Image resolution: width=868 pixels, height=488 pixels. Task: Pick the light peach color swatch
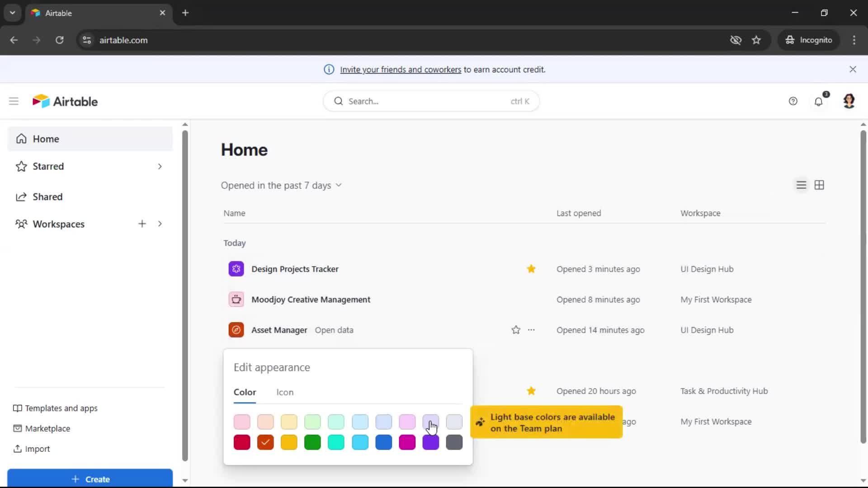point(265,422)
